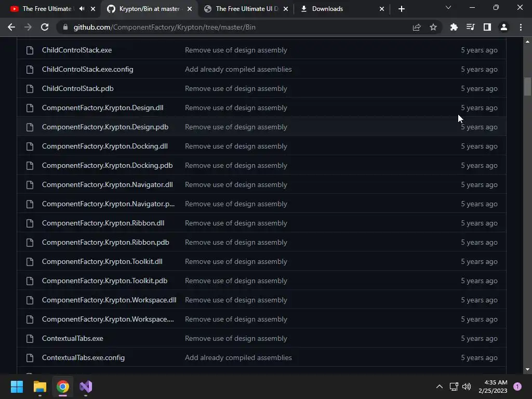Open the network icon in system tray
This screenshot has width=532, height=399.
(454, 387)
